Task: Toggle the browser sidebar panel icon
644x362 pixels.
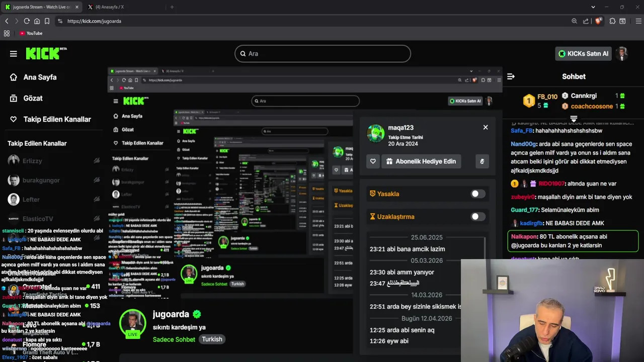Action: point(622,21)
